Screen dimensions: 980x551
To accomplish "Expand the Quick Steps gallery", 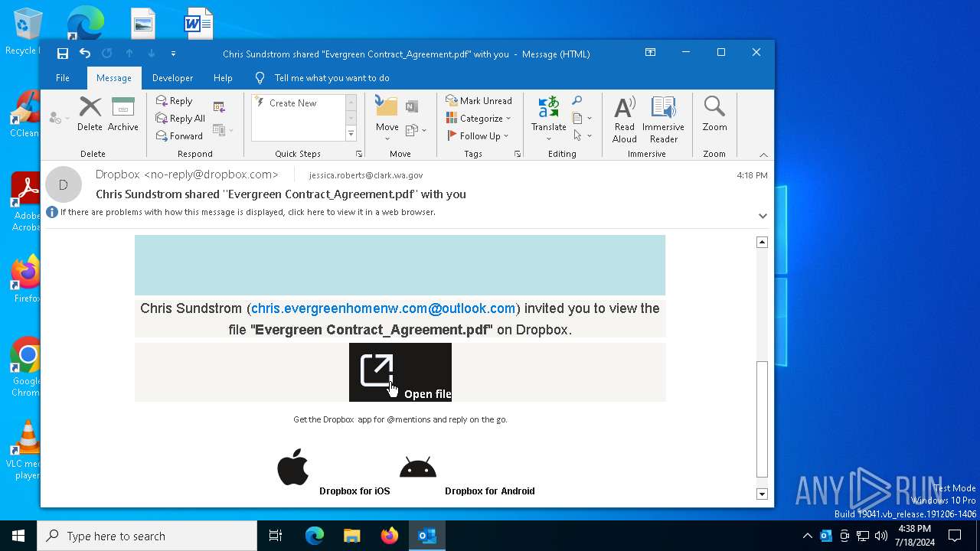I will 351,134.
